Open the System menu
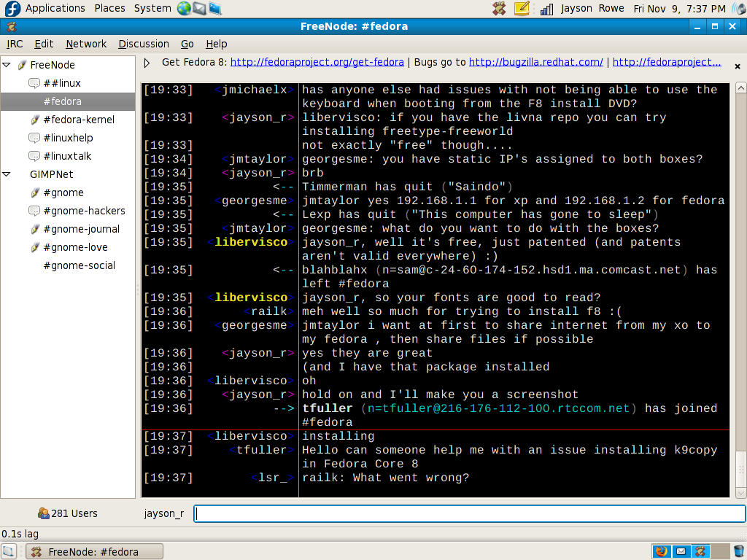This screenshot has width=747, height=560. pyautogui.click(x=152, y=8)
